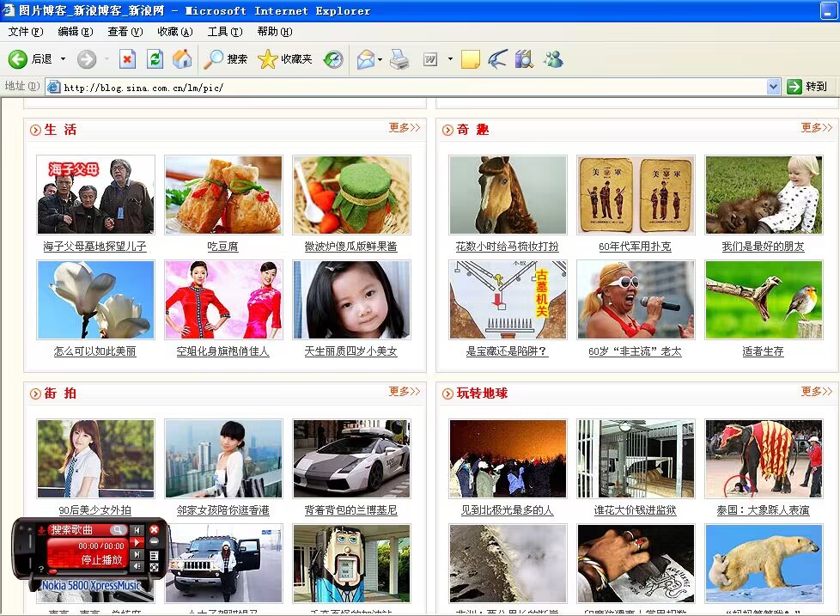840x616 pixels.
Task: Click the white magnolia flower thumbnail
Action: [x=96, y=300]
